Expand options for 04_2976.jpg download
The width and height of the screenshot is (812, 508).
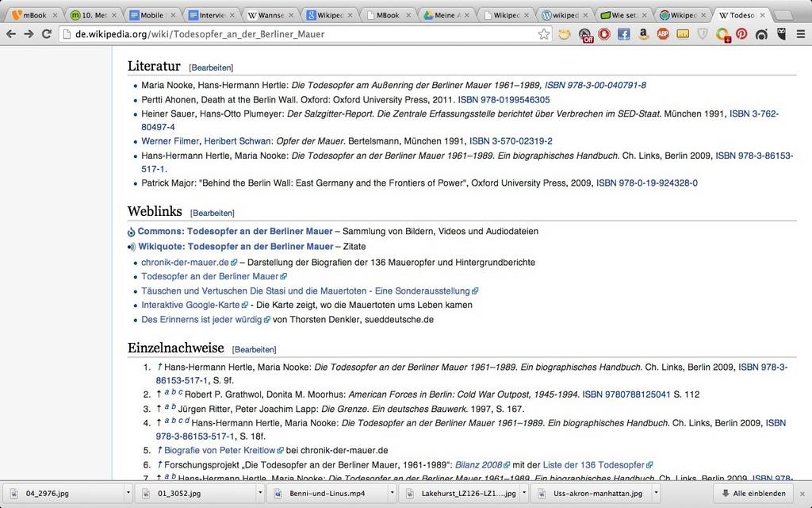pyautogui.click(x=128, y=494)
